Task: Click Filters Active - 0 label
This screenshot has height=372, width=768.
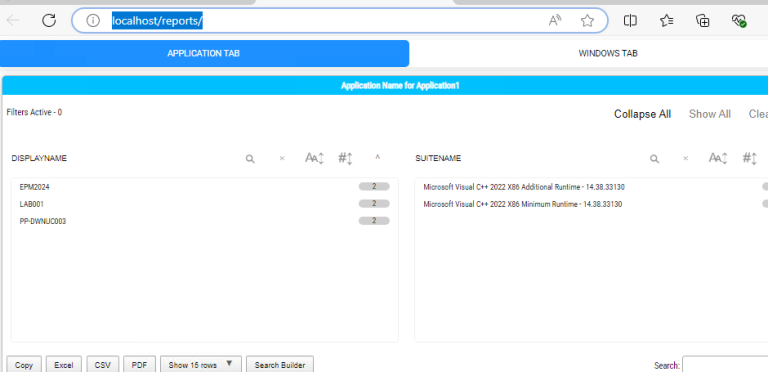Action: click(x=34, y=113)
